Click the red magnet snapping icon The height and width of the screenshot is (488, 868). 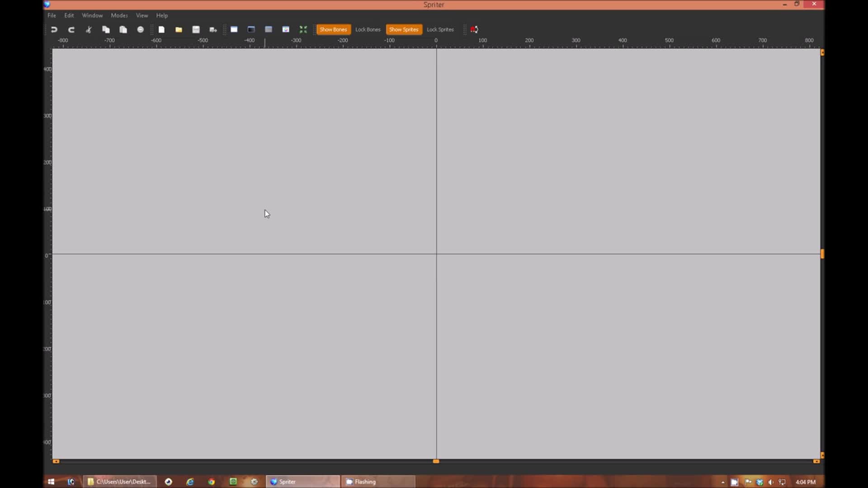click(x=474, y=30)
